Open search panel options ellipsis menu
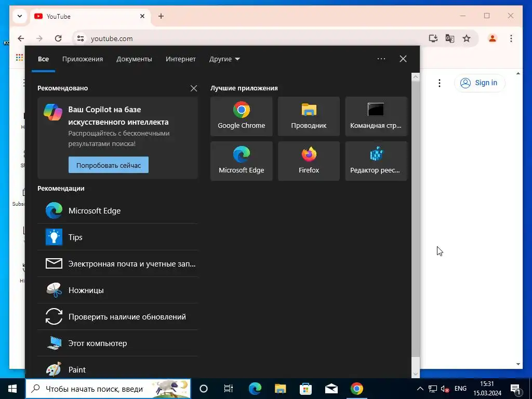The width and height of the screenshot is (532, 399). [381, 59]
